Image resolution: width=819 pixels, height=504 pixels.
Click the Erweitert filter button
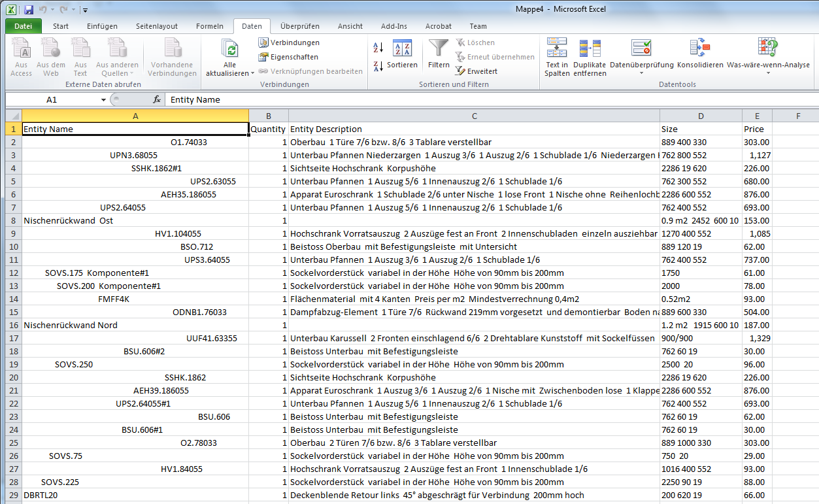(476, 71)
